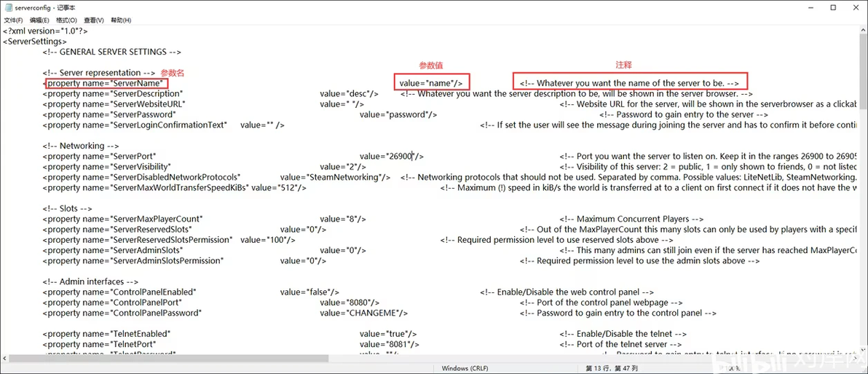Click value="8"/> on MaxPlayerCount line
This screenshot has width=868, height=374.
pyautogui.click(x=343, y=219)
